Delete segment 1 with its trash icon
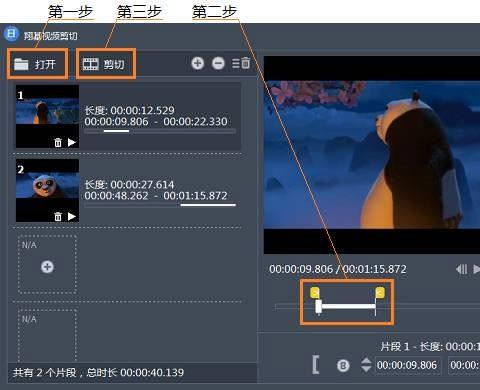Screen dimensions: 480x390 [x=58, y=142]
